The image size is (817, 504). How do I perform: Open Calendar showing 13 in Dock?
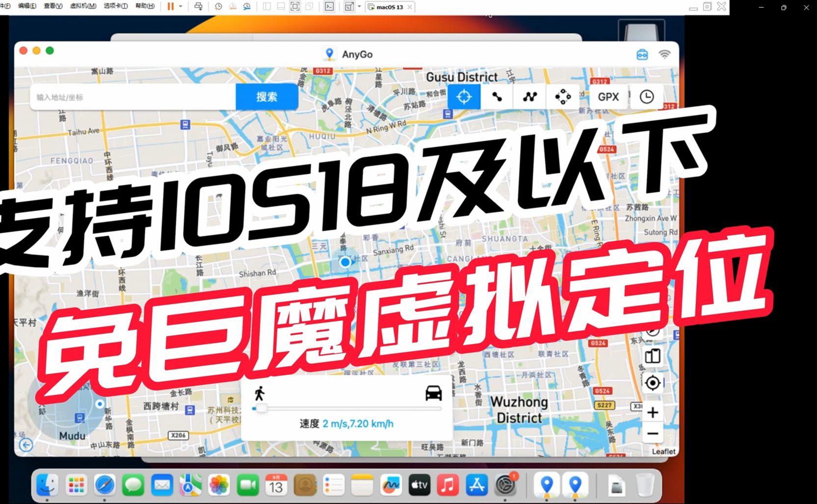coord(276,485)
